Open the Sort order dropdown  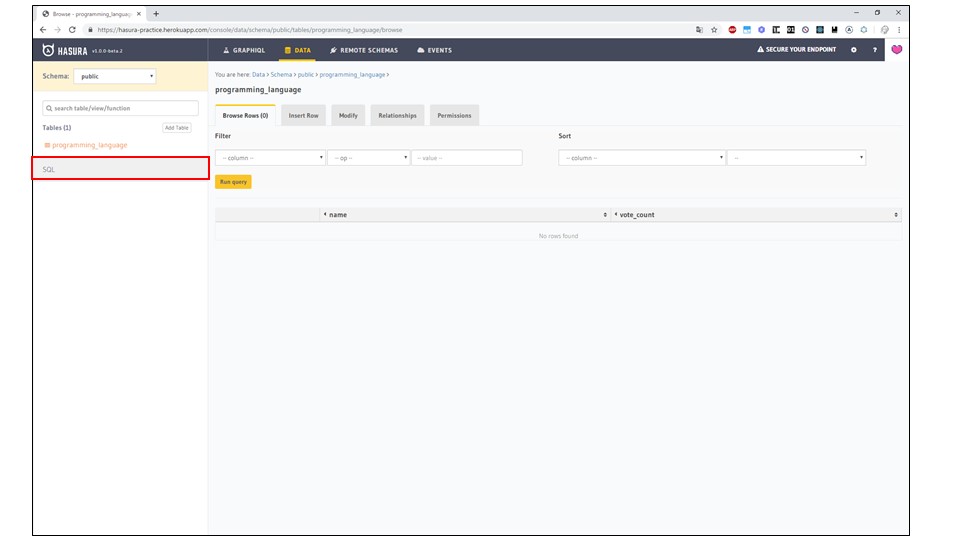pyautogui.click(x=797, y=158)
